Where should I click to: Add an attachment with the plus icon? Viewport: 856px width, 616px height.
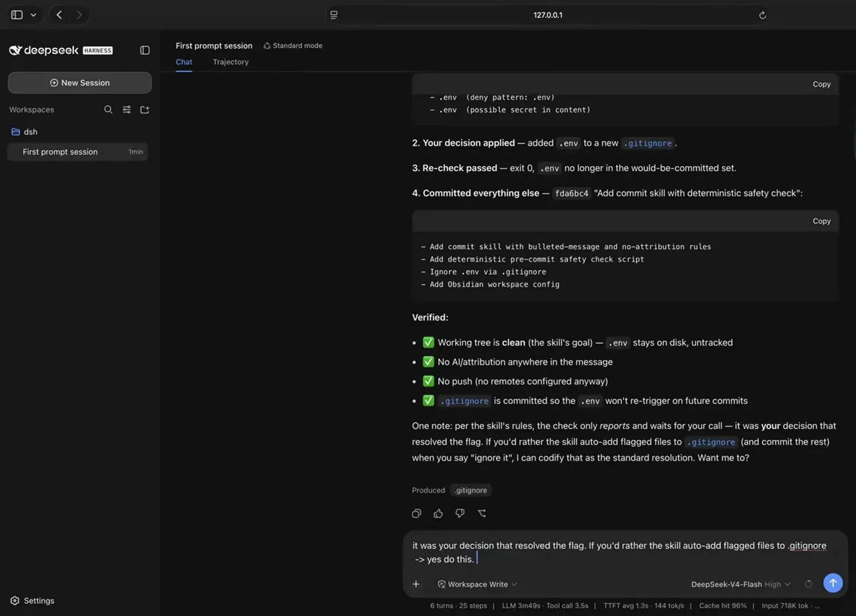416,584
